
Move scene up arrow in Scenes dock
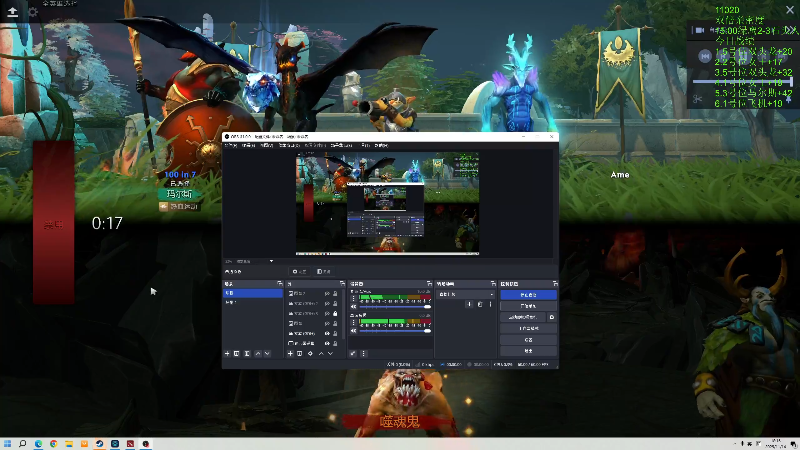[258, 354]
